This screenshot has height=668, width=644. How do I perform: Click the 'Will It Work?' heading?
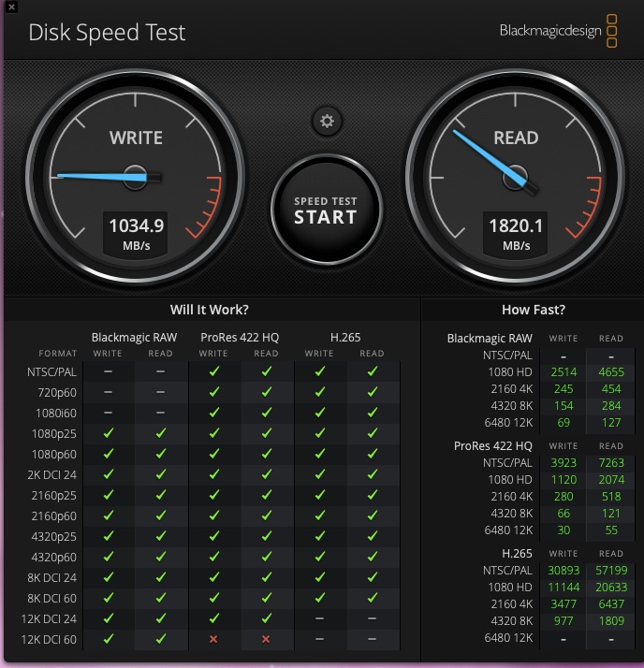tap(210, 310)
